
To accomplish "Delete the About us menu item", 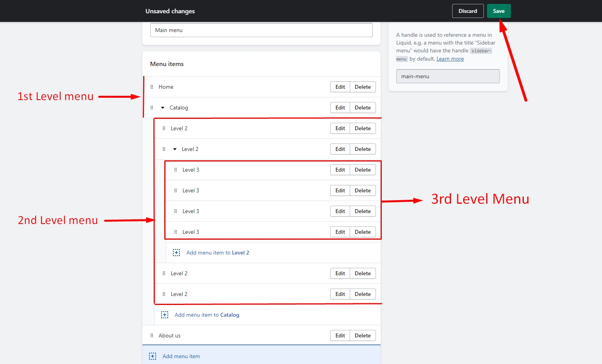I will (x=363, y=335).
